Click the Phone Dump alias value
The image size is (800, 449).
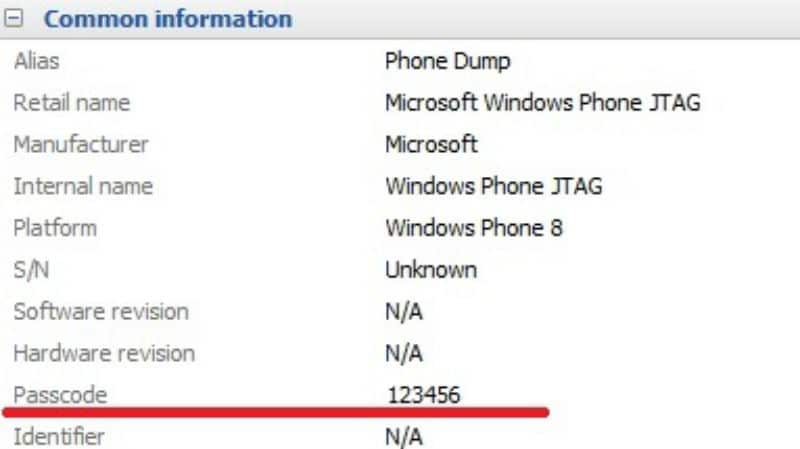tap(447, 61)
